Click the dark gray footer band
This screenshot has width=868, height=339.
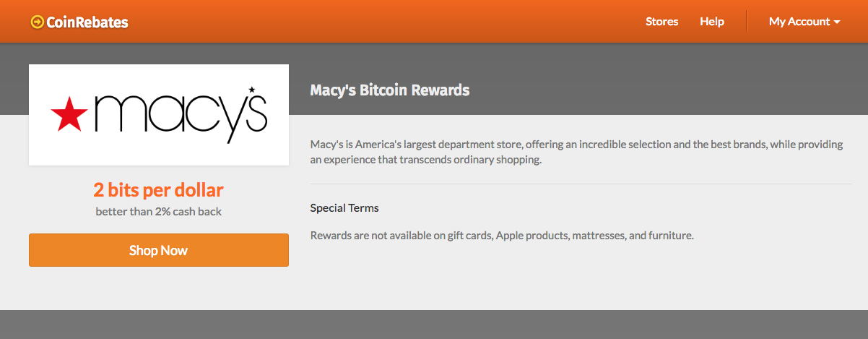click(433, 325)
